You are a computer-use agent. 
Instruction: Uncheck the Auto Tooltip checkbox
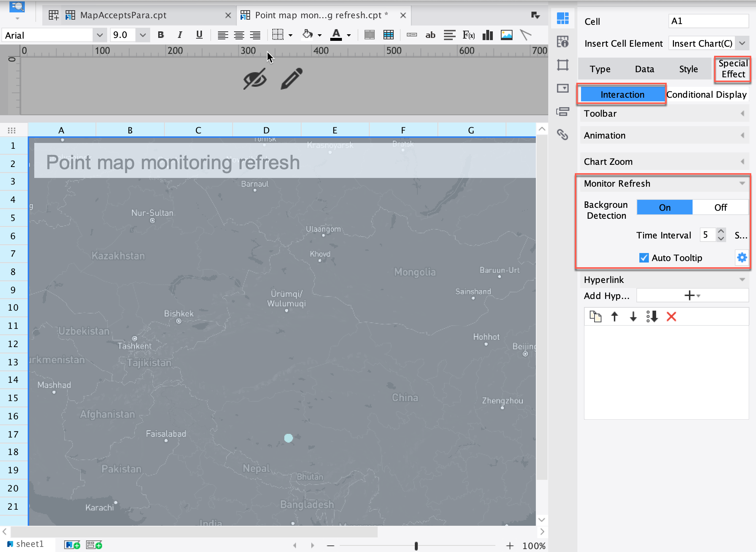point(644,258)
